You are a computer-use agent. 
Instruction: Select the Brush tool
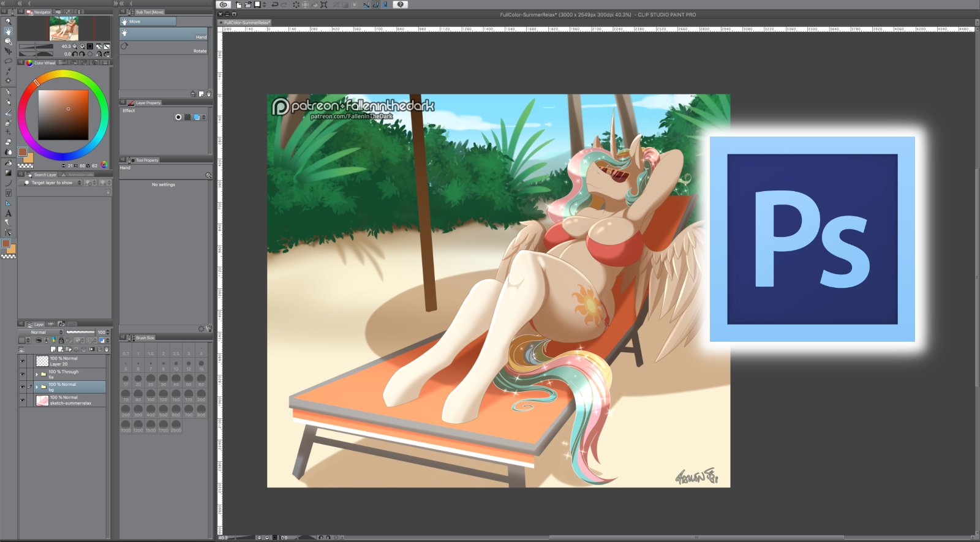[8, 113]
